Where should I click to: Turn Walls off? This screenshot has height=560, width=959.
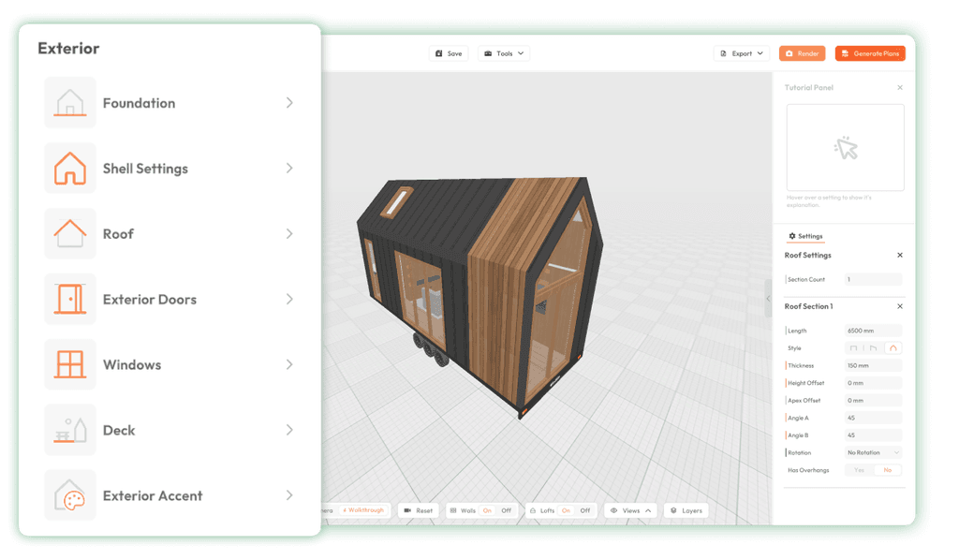click(505, 510)
